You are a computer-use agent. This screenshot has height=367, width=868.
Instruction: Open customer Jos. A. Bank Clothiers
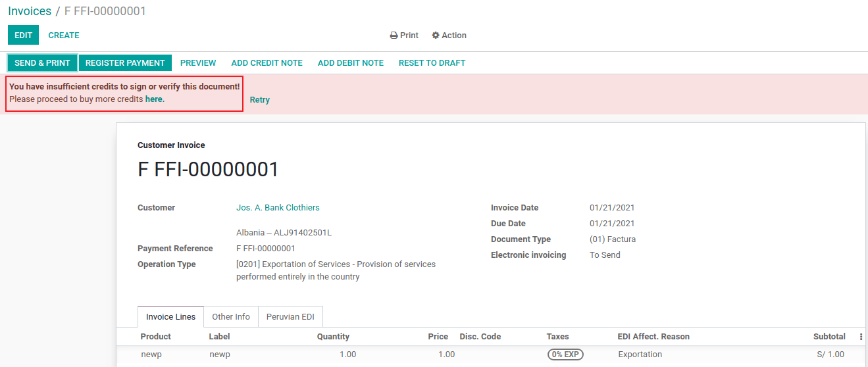click(278, 208)
